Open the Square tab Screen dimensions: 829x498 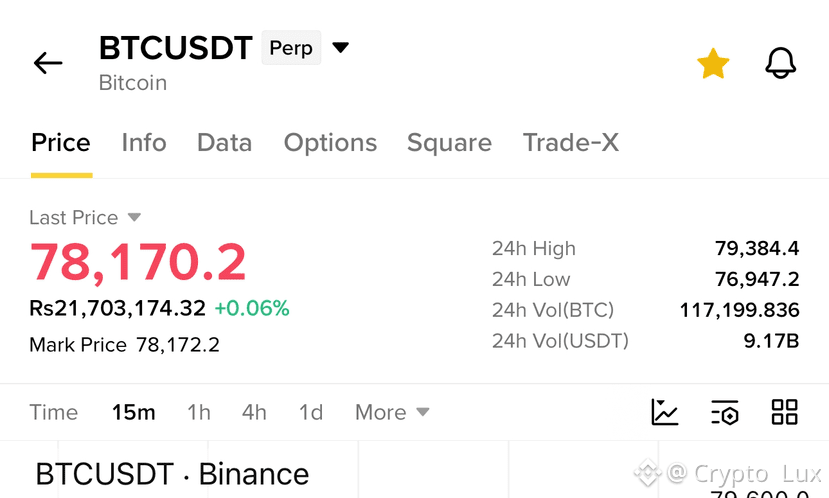point(449,143)
